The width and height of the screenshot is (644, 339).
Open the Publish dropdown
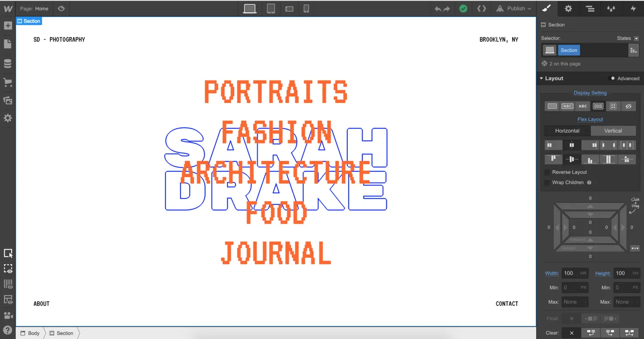click(515, 9)
